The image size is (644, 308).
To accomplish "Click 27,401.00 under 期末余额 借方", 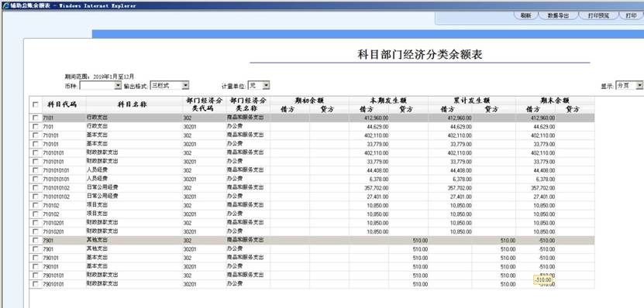I will click(544, 197).
